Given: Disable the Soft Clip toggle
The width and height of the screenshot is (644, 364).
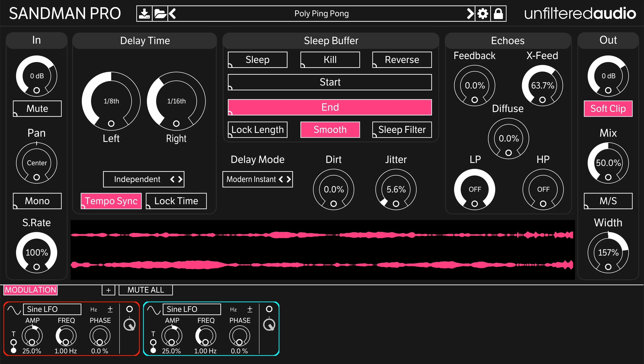Looking at the screenshot, I should pos(608,109).
